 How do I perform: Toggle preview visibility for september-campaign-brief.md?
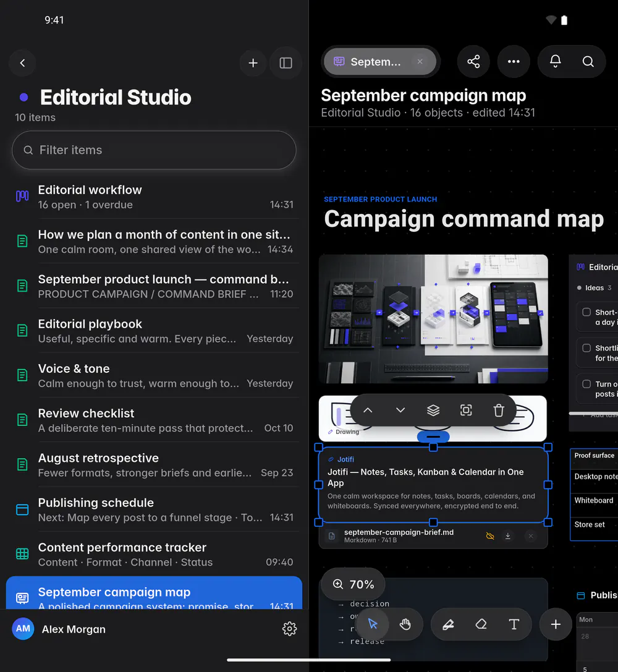click(x=490, y=536)
